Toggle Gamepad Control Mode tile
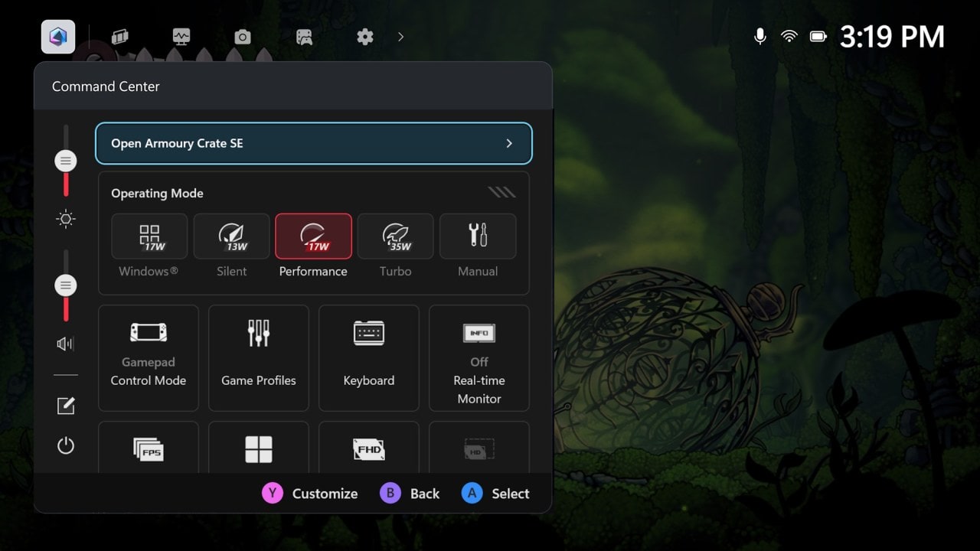Screen dimensions: 980x551 (149, 358)
